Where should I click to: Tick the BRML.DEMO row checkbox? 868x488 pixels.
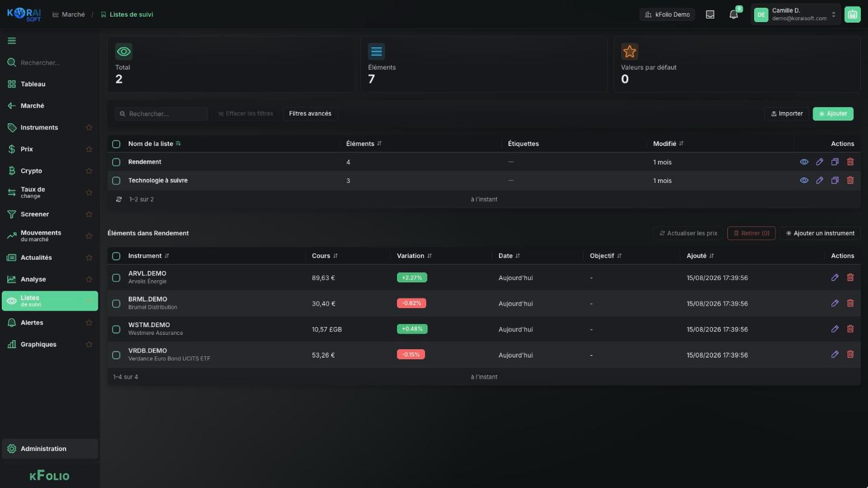tap(116, 304)
